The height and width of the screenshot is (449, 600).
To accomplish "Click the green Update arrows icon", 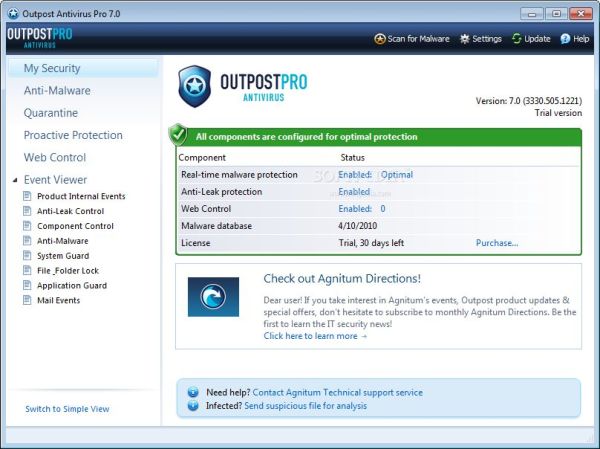I will (517, 39).
